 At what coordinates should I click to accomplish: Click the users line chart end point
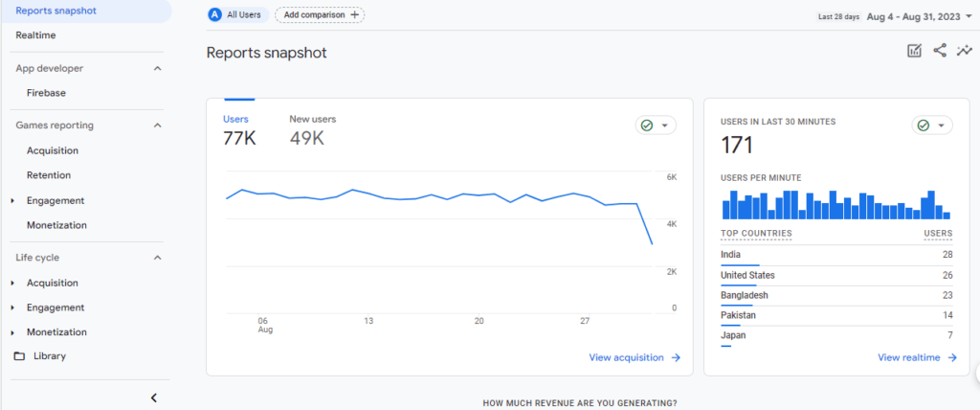pos(653,243)
